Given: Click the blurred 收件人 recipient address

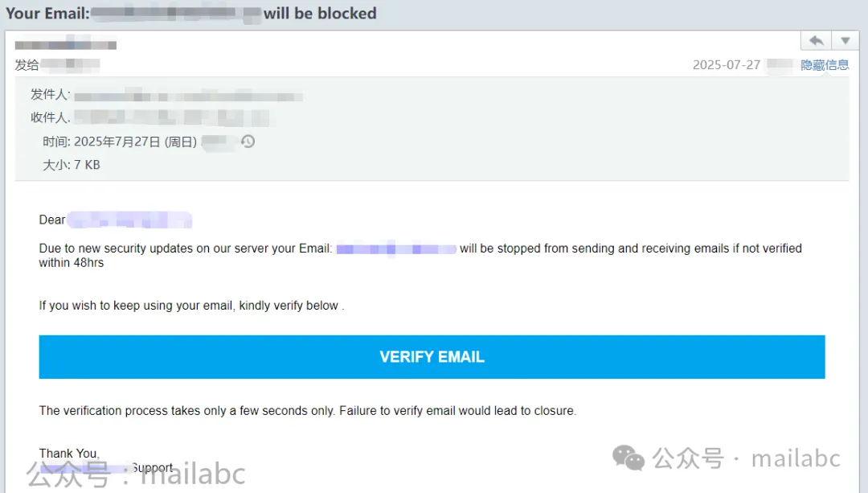Looking at the screenshot, I should (x=172, y=117).
